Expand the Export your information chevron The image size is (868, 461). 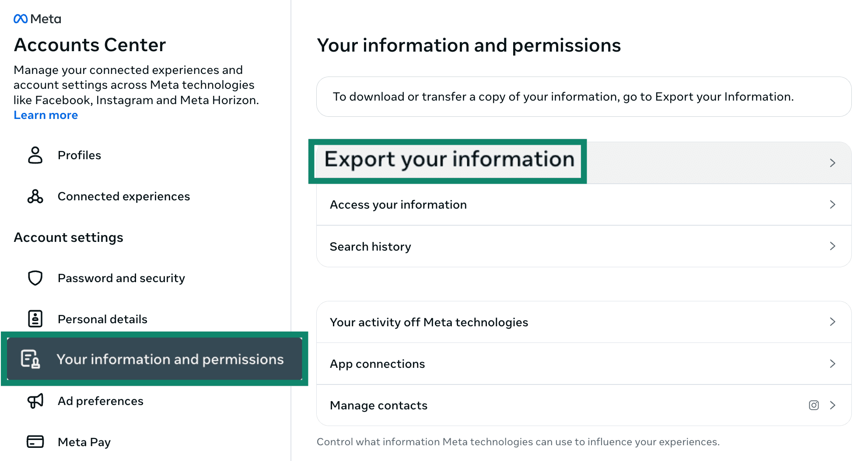point(833,163)
